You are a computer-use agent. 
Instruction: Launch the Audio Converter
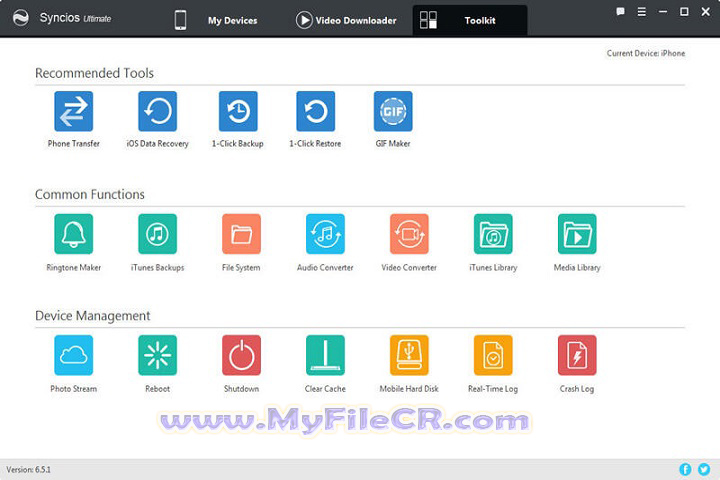coord(326,234)
